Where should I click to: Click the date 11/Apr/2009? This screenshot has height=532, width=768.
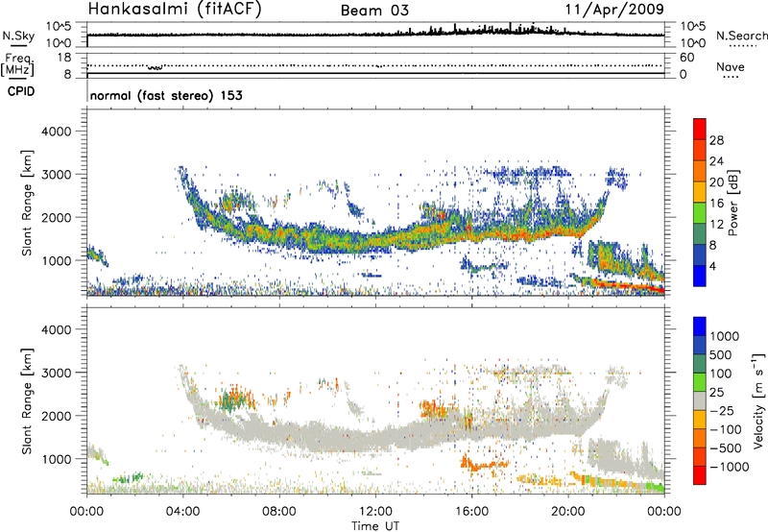614,10
